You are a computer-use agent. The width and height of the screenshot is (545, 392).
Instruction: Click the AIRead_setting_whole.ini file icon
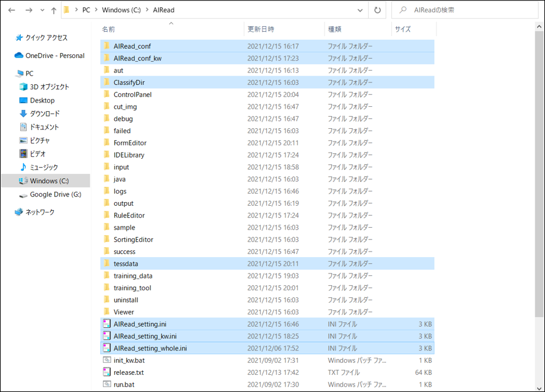(107, 348)
